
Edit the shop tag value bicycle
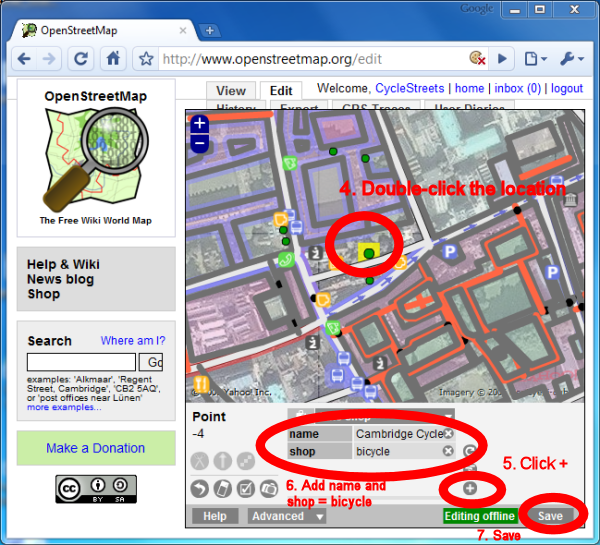coord(399,451)
